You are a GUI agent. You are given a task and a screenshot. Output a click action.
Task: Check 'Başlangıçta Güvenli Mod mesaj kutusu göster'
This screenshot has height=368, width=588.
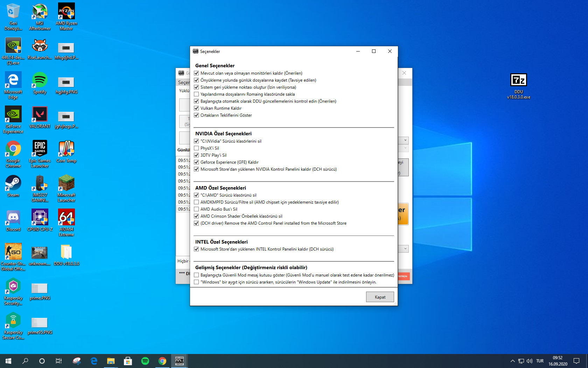pos(196,275)
